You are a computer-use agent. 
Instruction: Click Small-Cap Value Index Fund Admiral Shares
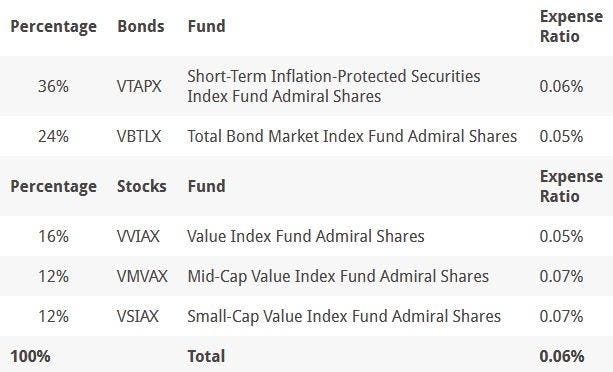tap(344, 316)
